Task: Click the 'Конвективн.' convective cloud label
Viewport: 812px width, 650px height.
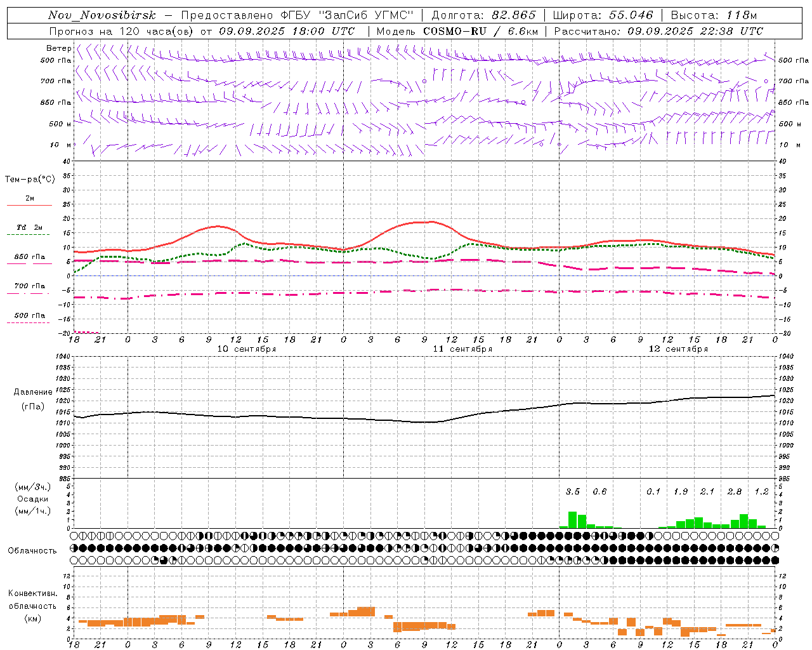Action: point(33,594)
